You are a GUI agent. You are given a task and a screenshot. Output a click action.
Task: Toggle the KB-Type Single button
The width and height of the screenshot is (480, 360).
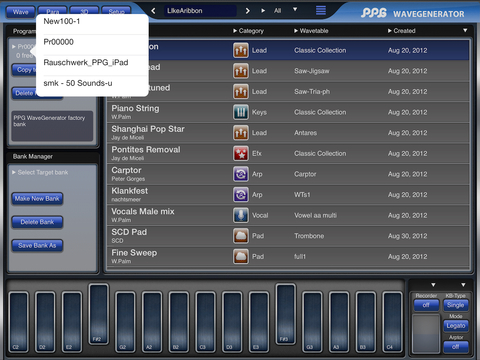[x=456, y=305]
